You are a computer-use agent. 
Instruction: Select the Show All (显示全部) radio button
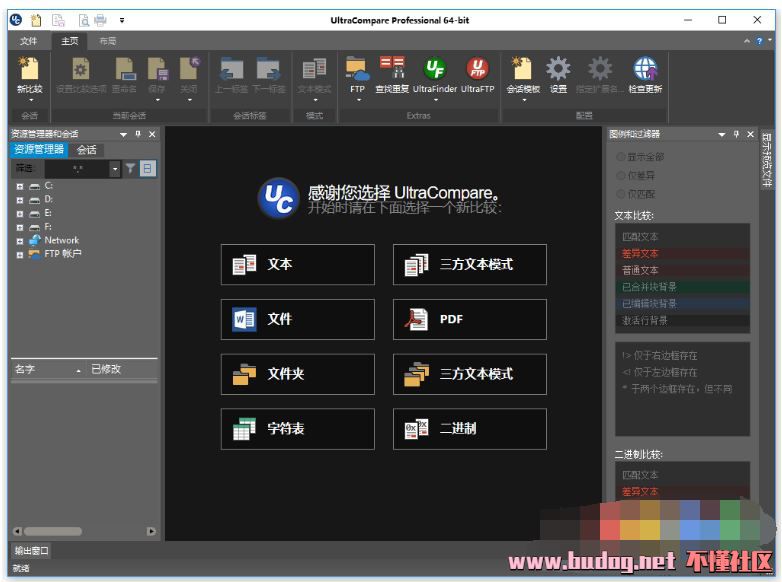click(x=621, y=157)
